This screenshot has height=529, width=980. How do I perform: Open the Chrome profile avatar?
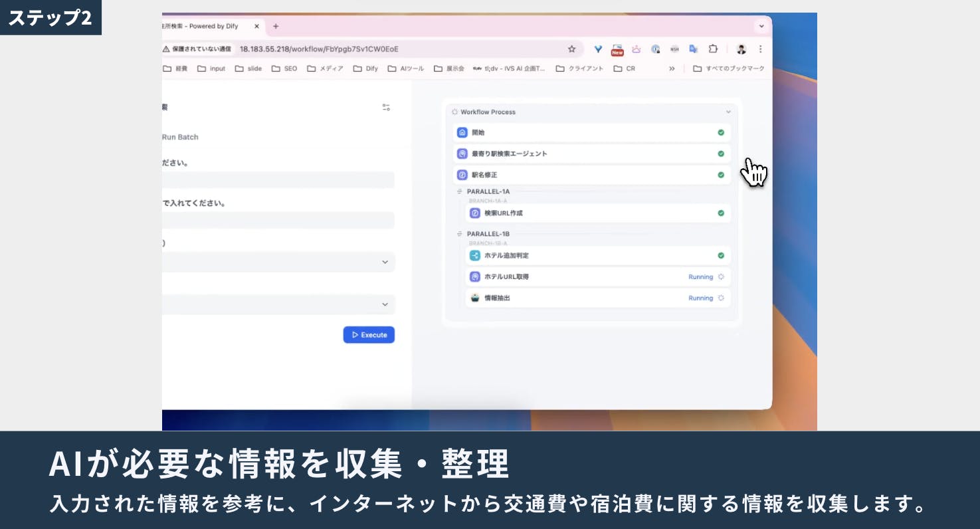point(741,49)
